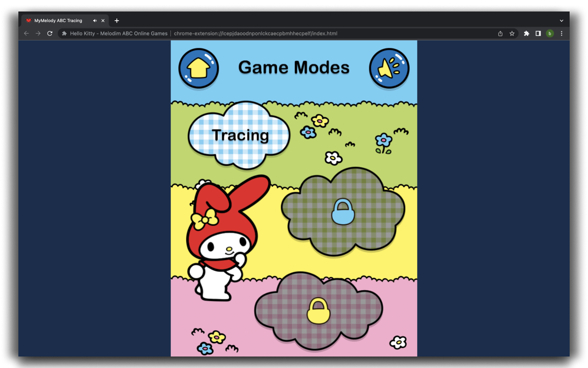The height and width of the screenshot is (368, 588).
Task: Unmute the tab audio speaker icon
Action: pos(95,20)
